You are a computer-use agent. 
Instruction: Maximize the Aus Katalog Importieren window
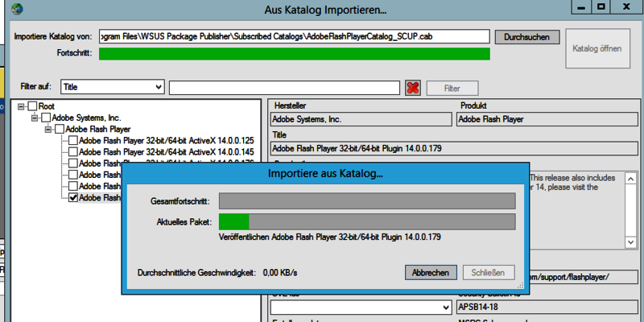602,6
